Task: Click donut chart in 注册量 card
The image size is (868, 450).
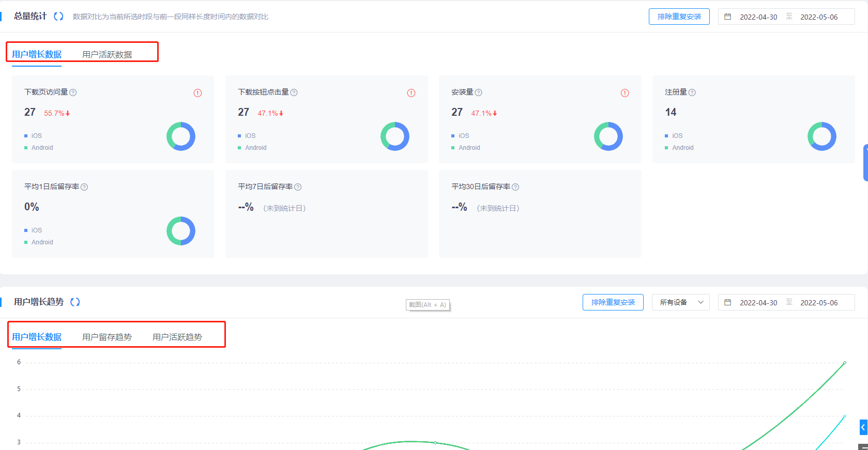Action: (821, 136)
